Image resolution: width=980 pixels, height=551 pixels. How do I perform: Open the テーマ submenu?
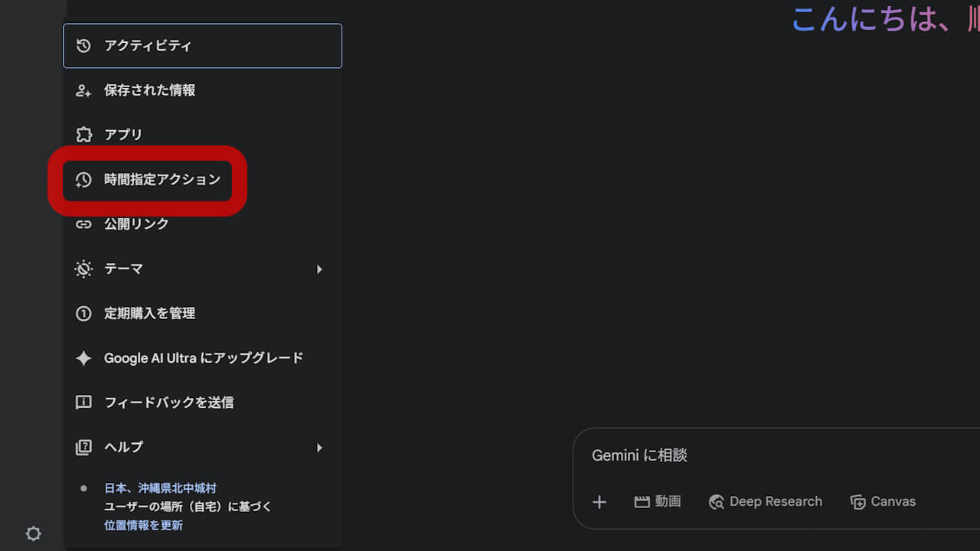point(202,269)
